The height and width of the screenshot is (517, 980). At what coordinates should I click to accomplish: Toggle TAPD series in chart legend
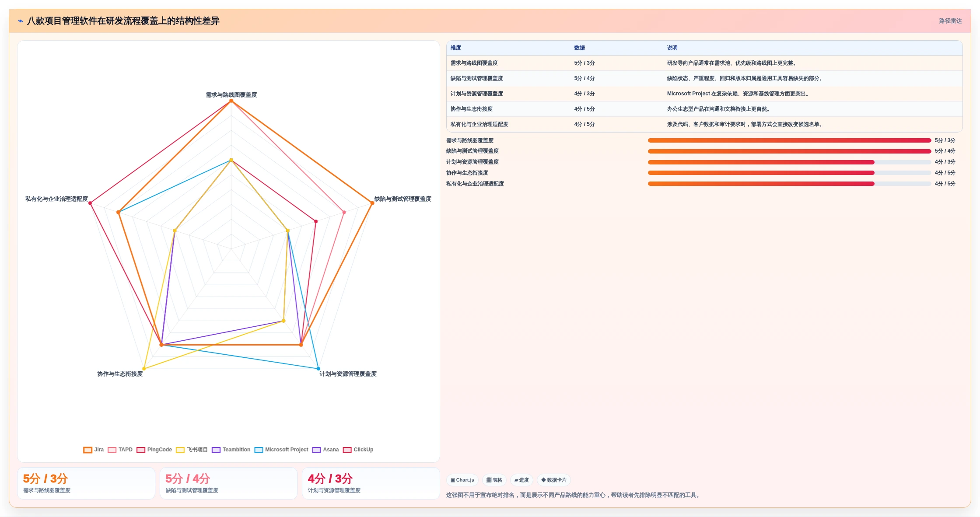click(120, 450)
